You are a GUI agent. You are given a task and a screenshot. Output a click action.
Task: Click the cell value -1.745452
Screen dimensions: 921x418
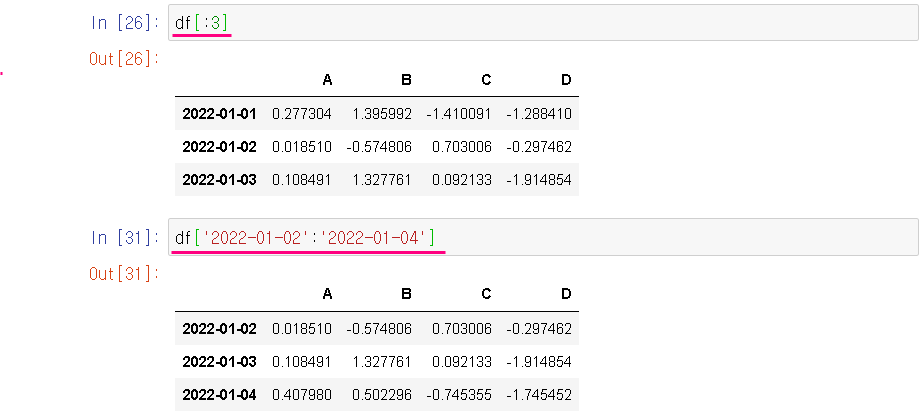(539, 395)
